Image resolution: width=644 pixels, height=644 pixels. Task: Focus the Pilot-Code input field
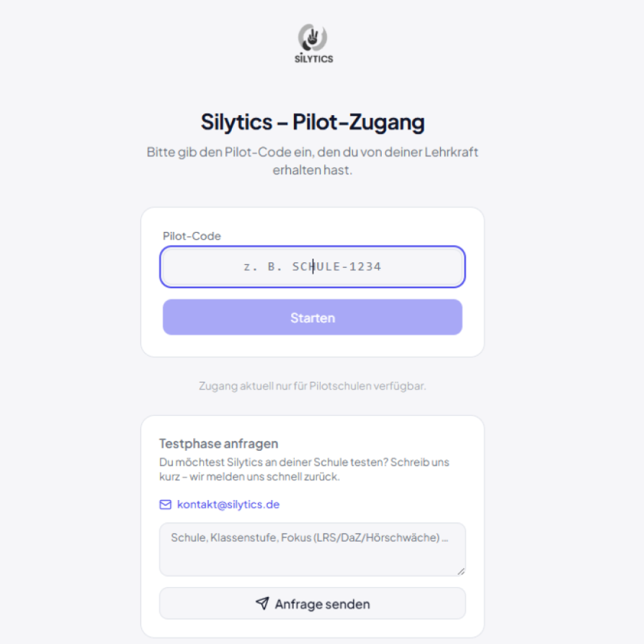click(x=313, y=267)
